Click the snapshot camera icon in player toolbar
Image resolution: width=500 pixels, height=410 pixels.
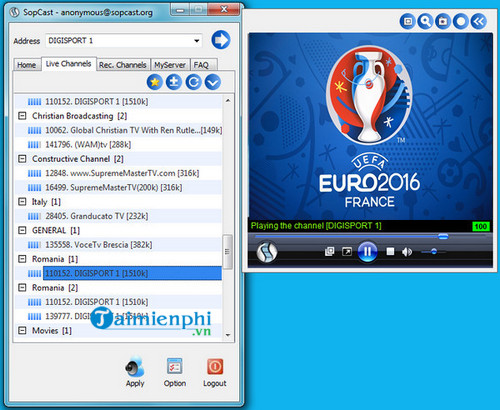pyautogui.click(x=443, y=21)
